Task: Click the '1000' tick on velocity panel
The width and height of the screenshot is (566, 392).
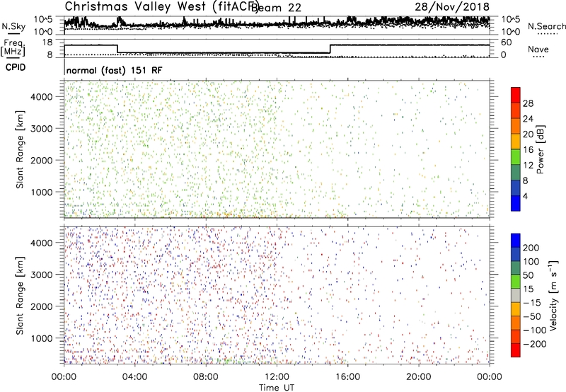Action: [42, 338]
